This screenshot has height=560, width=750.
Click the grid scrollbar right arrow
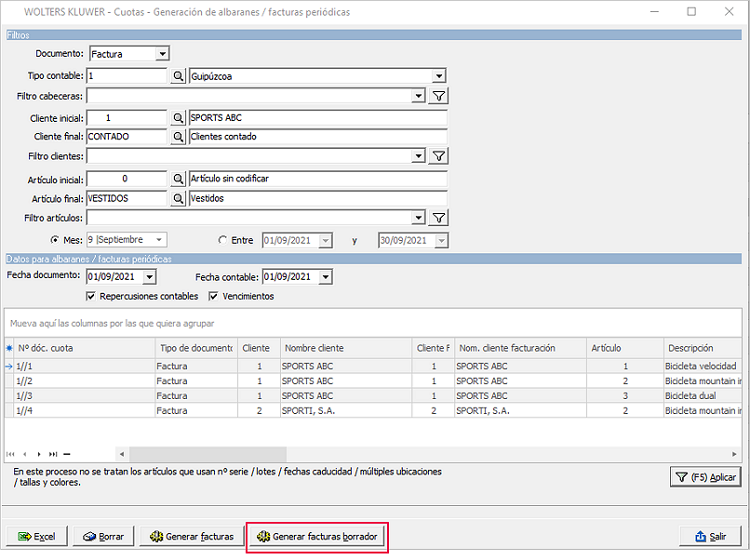(x=734, y=454)
